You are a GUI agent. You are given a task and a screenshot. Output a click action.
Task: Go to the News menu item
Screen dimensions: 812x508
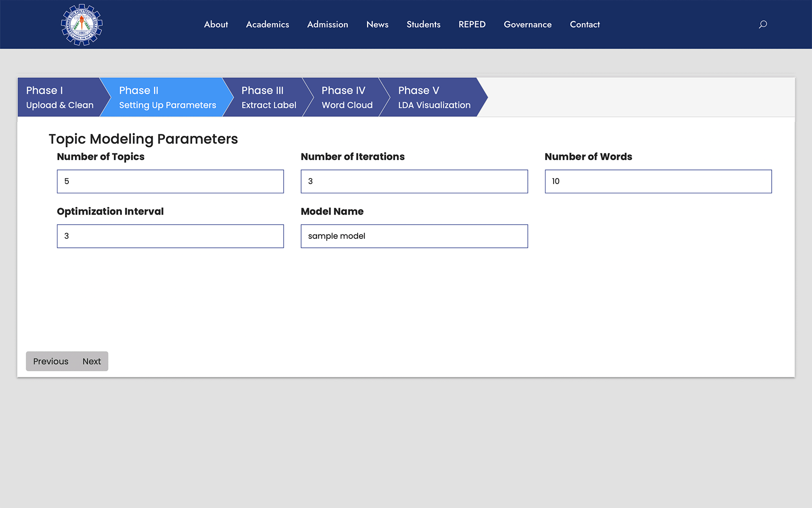[378, 24]
